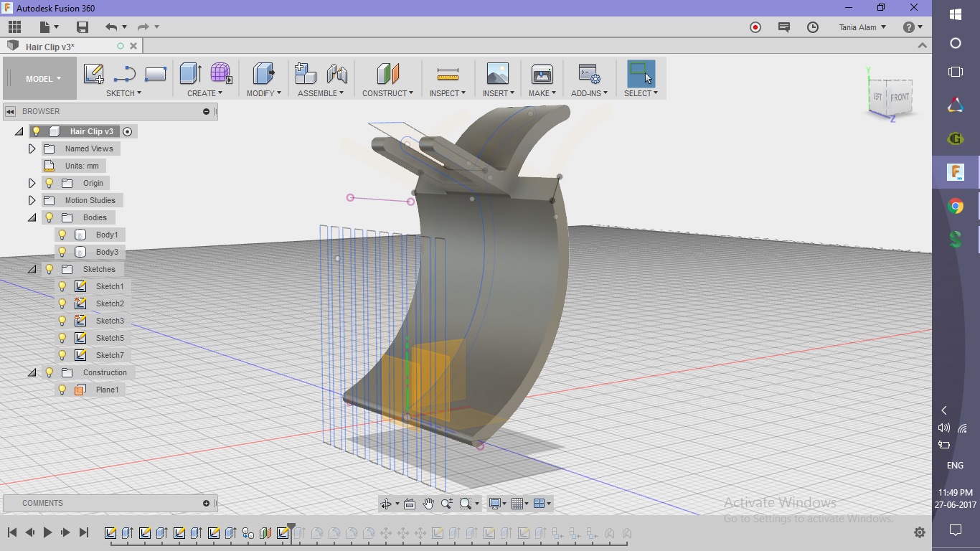Jump to timeline end
Viewport: 980px width, 551px height.
point(83,532)
